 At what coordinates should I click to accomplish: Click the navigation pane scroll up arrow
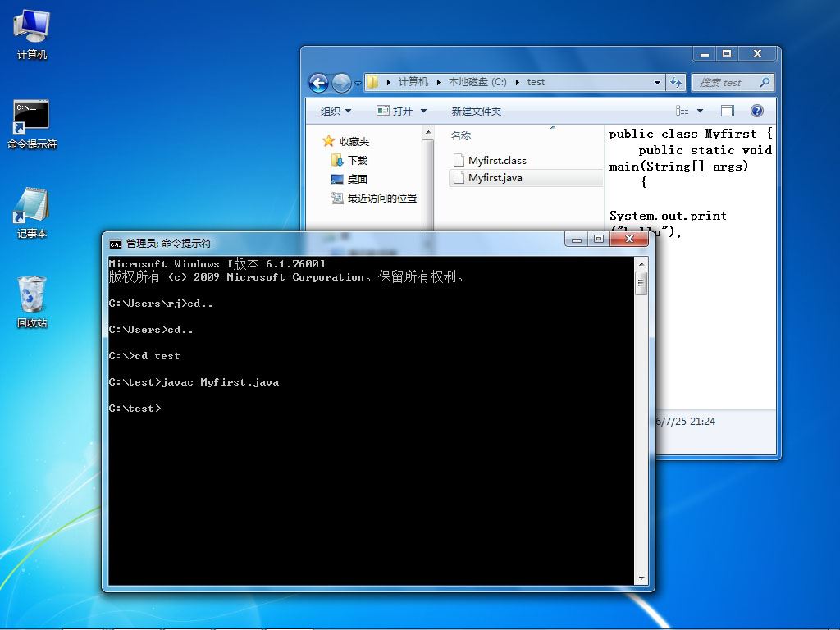[428, 132]
